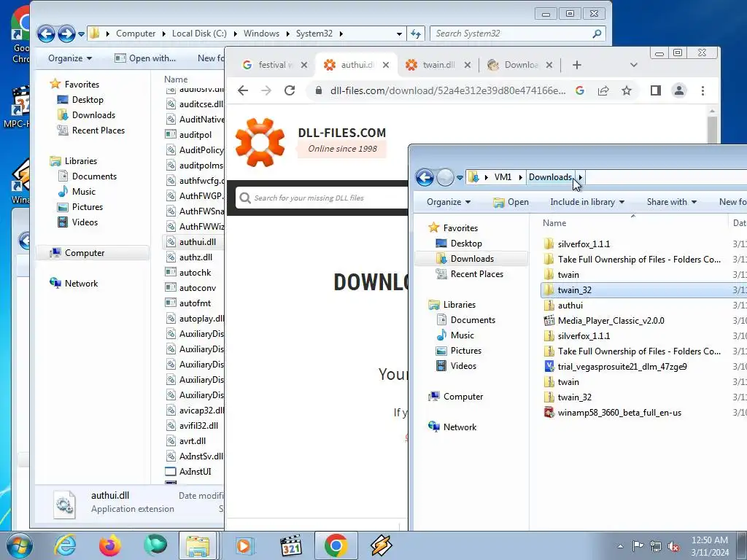Click DLL-FILES.COM orange logo
Image resolution: width=747 pixels, height=560 pixels.
pos(260,142)
